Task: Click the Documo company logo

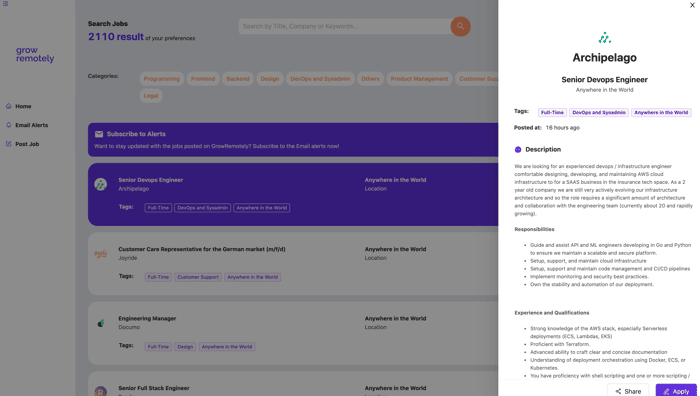Action: [100, 323]
